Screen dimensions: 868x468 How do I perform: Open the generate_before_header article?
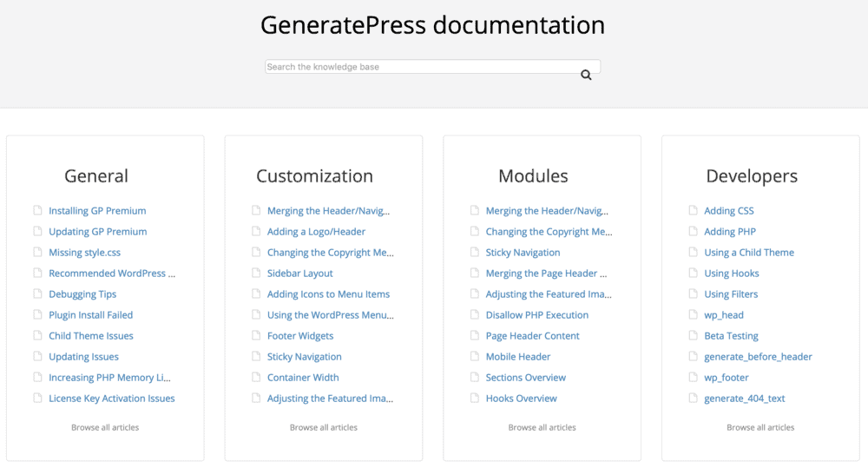click(758, 357)
